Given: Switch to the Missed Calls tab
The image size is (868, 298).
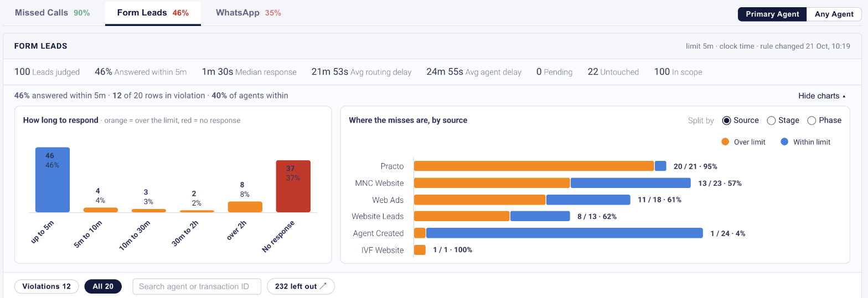Looking at the screenshot, I should (52, 13).
